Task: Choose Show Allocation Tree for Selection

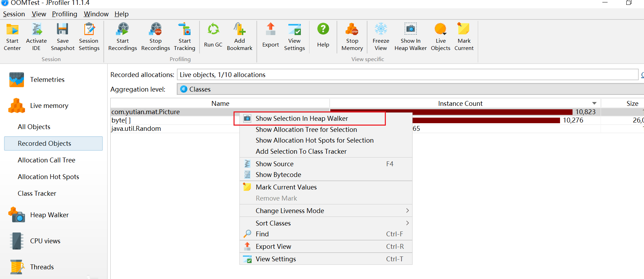Action: pyautogui.click(x=306, y=129)
